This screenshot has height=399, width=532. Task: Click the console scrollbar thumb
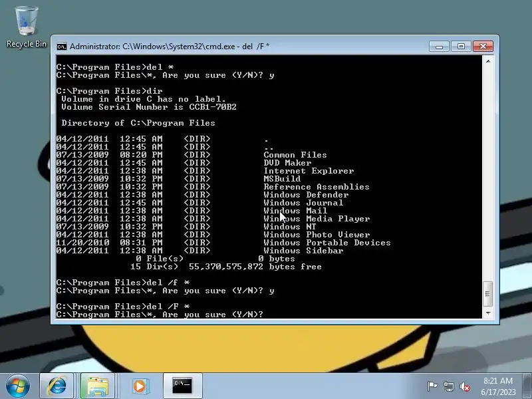pyautogui.click(x=488, y=294)
